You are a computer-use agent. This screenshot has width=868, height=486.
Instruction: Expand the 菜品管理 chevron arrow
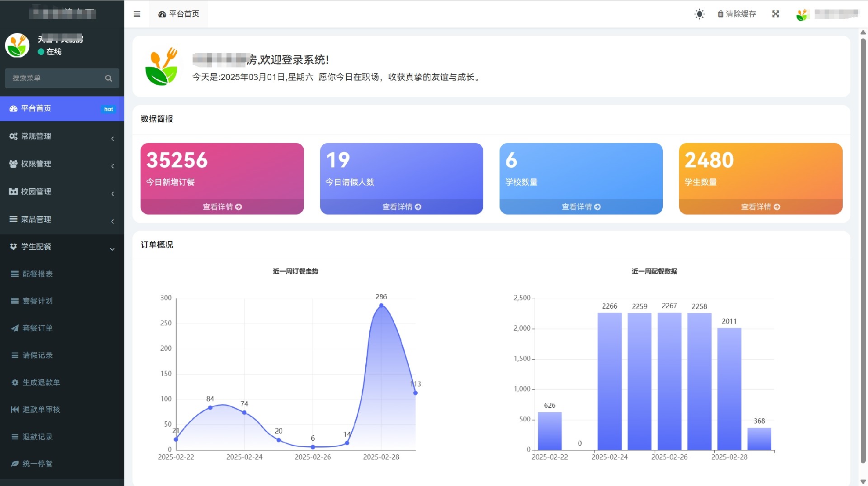[x=113, y=221]
